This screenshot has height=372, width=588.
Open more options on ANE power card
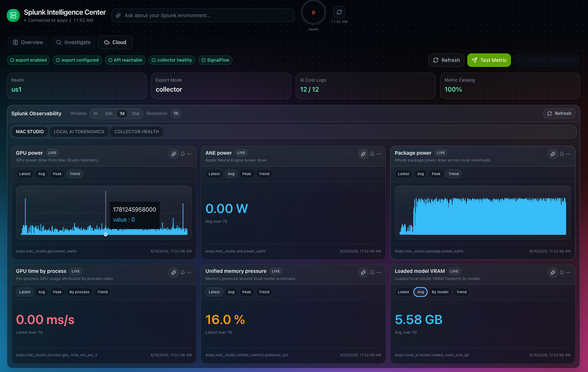pyautogui.click(x=379, y=154)
